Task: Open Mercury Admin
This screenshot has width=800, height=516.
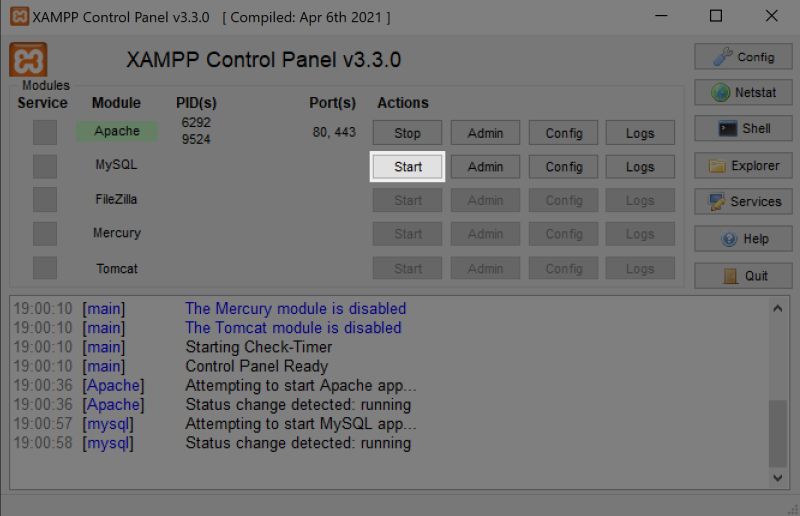Action: coord(485,234)
